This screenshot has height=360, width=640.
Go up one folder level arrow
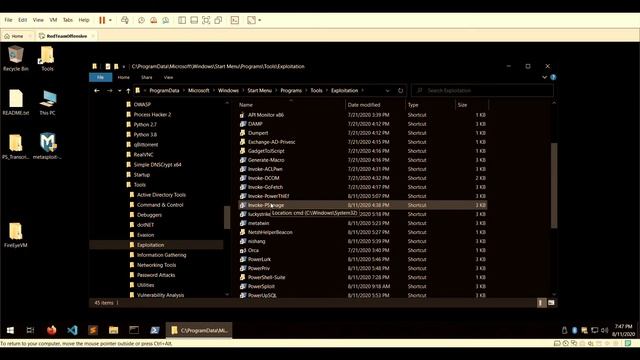tap(128, 91)
